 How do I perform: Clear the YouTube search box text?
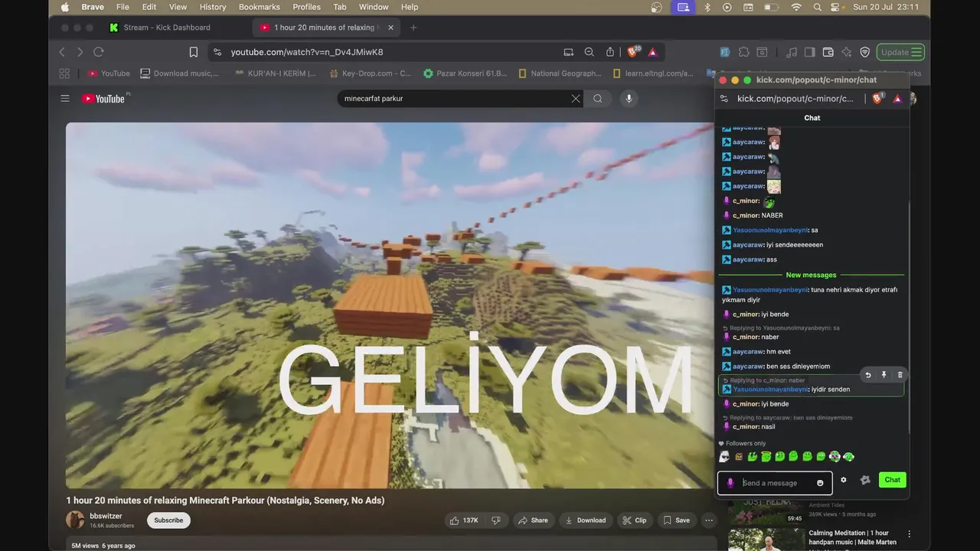[576, 99]
